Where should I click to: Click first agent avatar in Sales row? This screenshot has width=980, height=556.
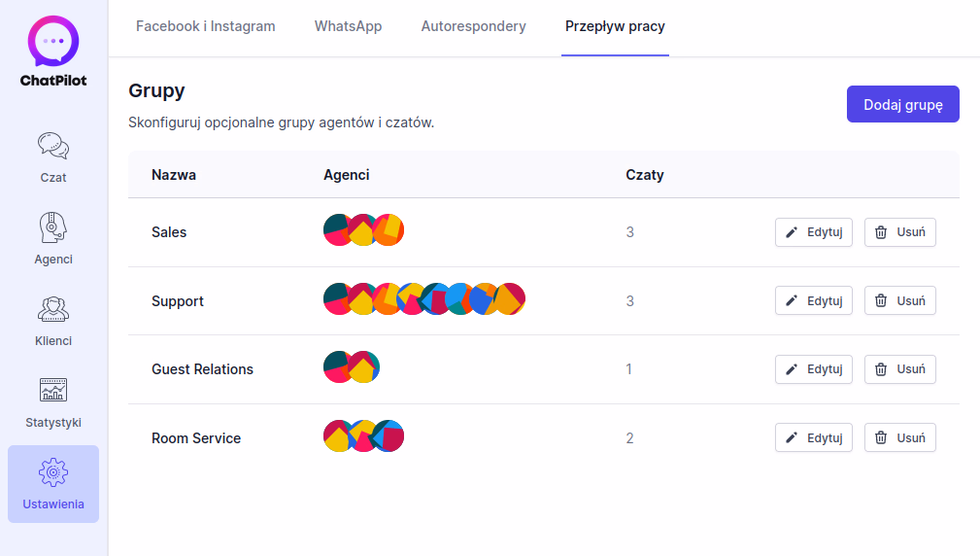(337, 230)
